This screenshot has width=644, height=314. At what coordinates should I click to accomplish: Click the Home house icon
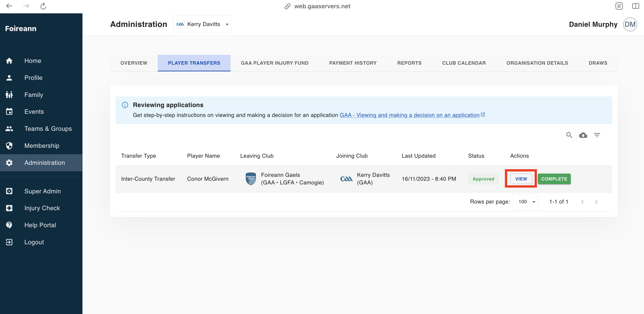click(9, 61)
